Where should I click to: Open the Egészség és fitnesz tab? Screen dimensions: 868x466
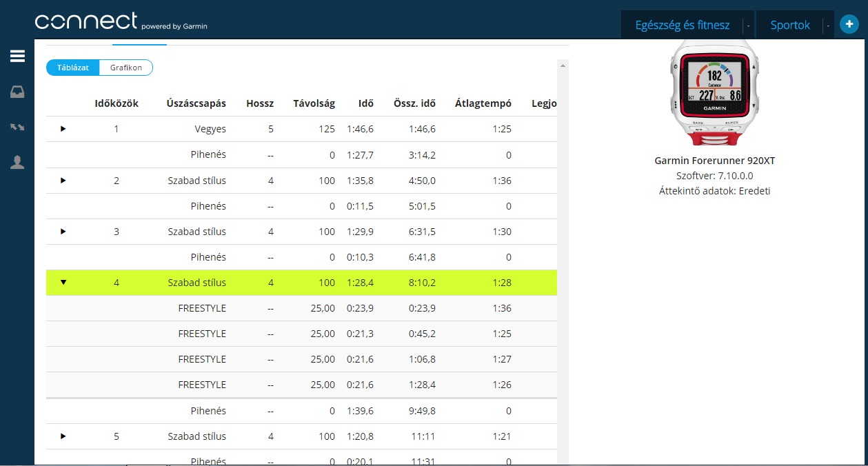pyautogui.click(x=683, y=26)
